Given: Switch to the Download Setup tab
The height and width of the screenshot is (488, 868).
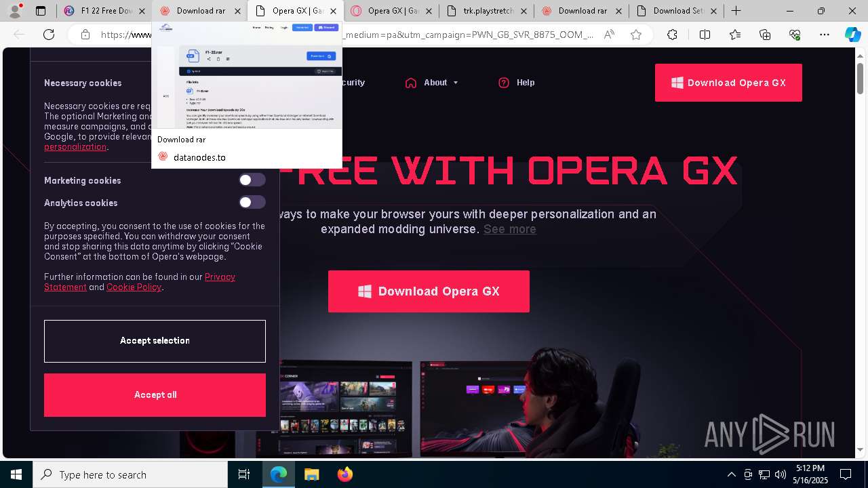Looking at the screenshot, I should (x=677, y=11).
